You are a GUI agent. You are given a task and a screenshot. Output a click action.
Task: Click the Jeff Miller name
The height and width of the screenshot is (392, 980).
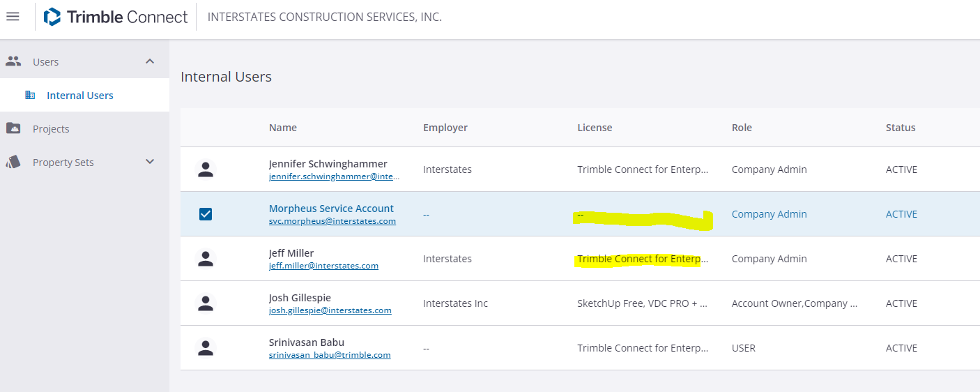[x=291, y=253]
